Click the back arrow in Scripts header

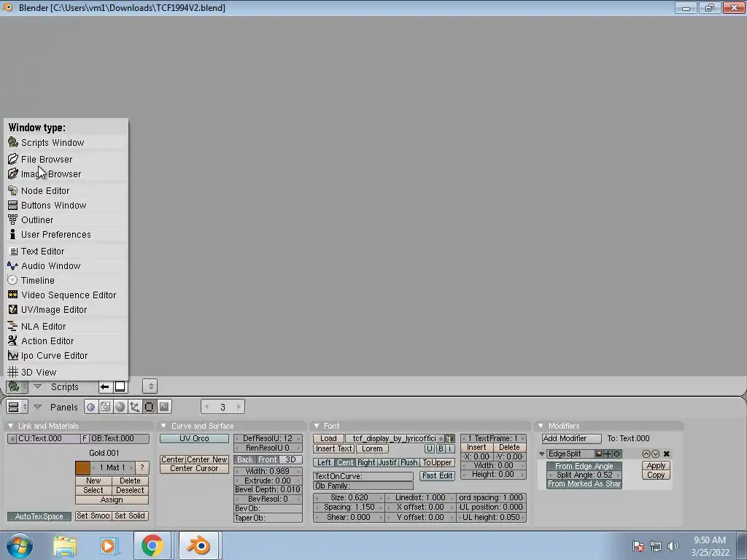coord(105,386)
